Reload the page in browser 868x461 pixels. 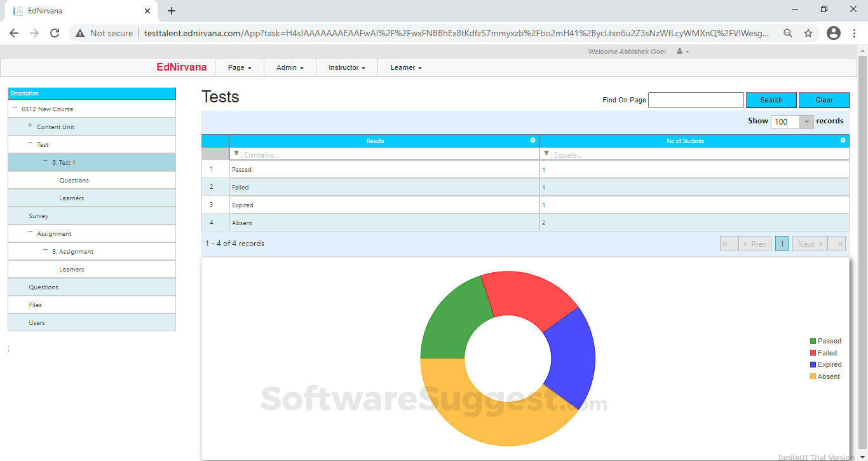click(x=55, y=33)
